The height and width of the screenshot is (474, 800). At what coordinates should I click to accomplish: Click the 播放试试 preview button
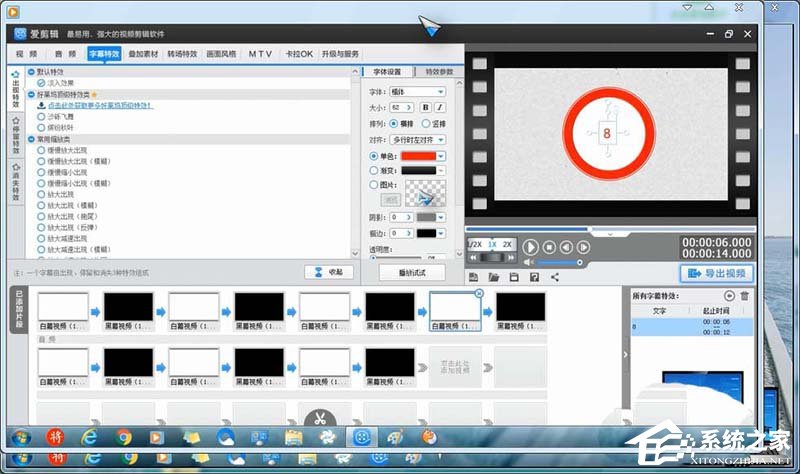412,272
